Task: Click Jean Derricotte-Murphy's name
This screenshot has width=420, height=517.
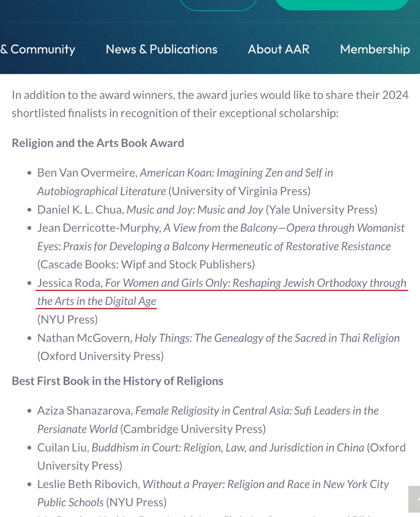Action: click(x=99, y=228)
